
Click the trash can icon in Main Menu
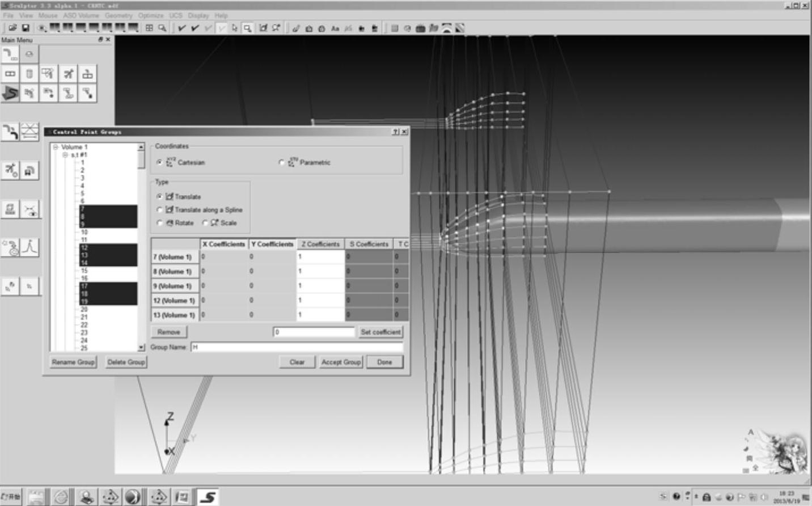[x=29, y=74]
